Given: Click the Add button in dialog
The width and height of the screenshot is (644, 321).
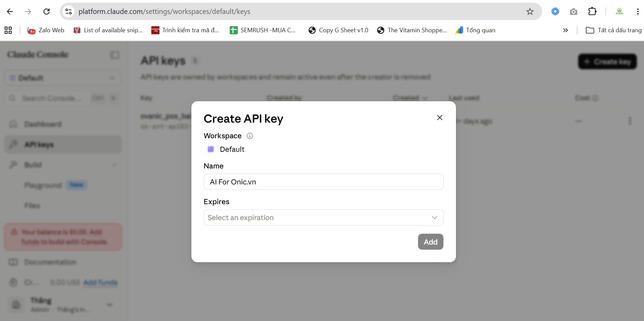Looking at the screenshot, I should coord(431,242).
